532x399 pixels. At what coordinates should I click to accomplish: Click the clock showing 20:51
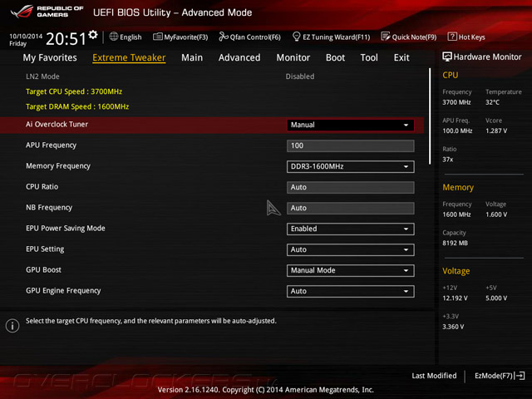tap(66, 39)
